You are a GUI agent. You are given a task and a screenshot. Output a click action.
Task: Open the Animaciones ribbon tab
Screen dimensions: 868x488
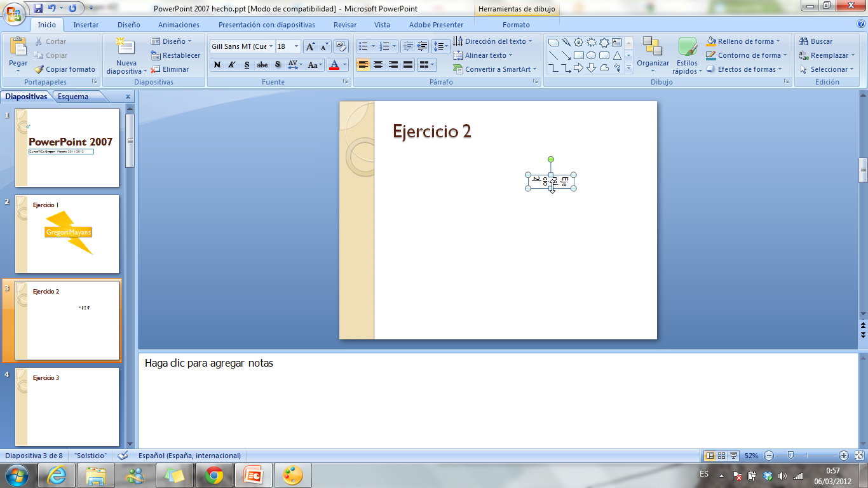(179, 25)
